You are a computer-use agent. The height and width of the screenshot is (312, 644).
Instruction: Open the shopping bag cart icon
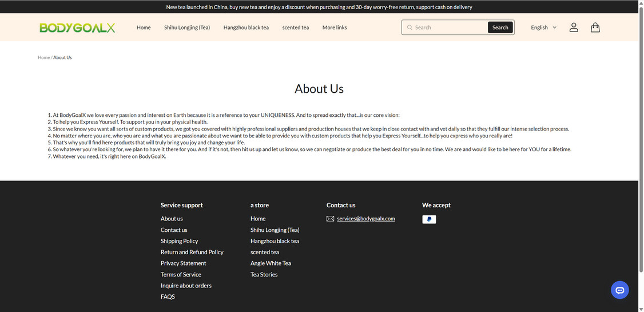pyautogui.click(x=595, y=27)
